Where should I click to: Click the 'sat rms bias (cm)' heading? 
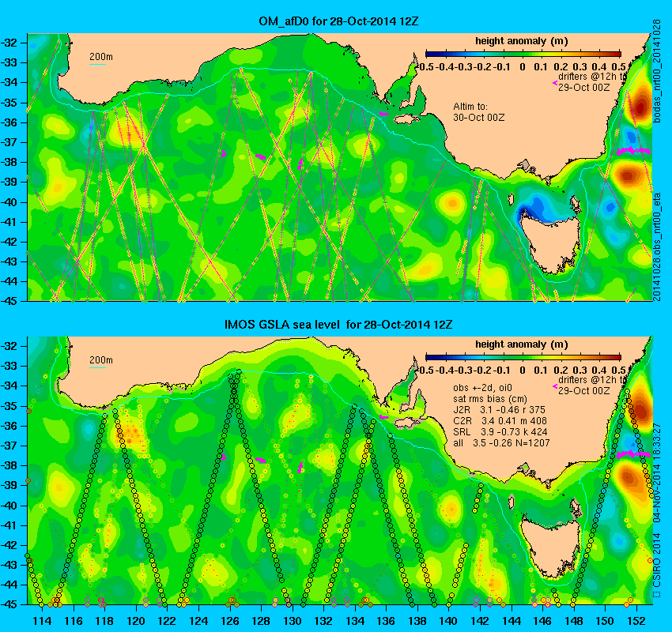pos(490,399)
